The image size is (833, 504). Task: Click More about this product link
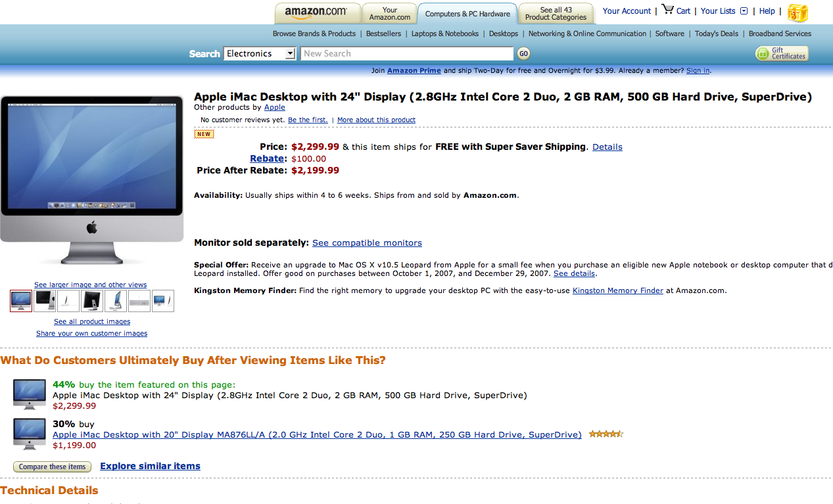pyautogui.click(x=376, y=120)
